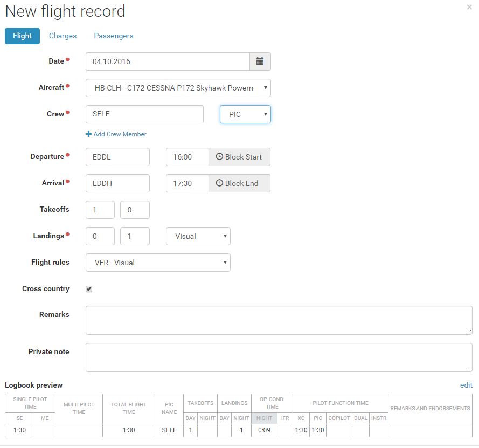Click the Date input field
The height and width of the screenshot is (448, 479).
click(x=167, y=61)
